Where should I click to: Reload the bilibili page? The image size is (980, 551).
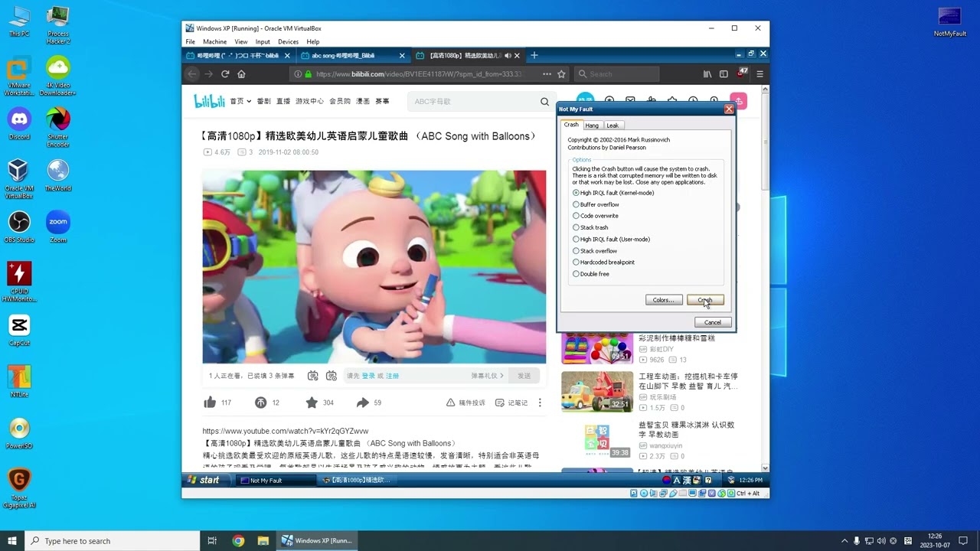(x=225, y=74)
